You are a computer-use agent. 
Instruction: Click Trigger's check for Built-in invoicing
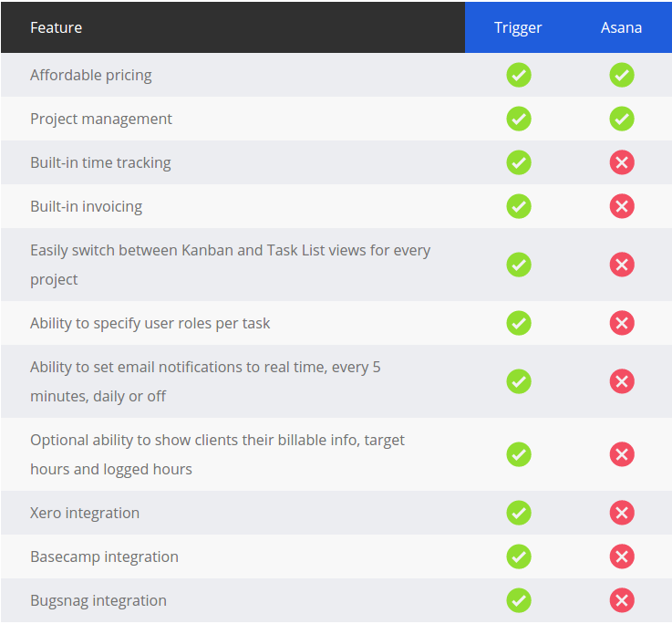519,206
